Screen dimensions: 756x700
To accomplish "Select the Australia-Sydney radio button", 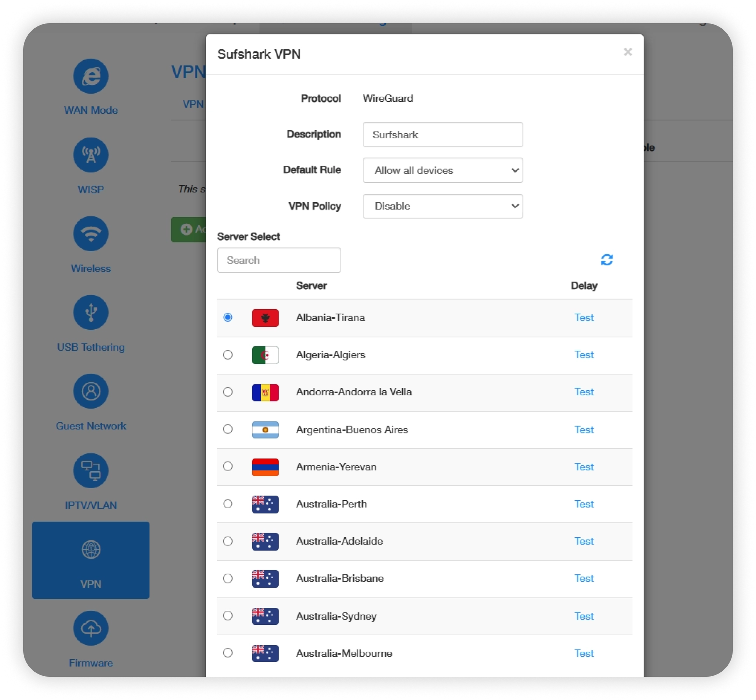I will click(x=228, y=616).
